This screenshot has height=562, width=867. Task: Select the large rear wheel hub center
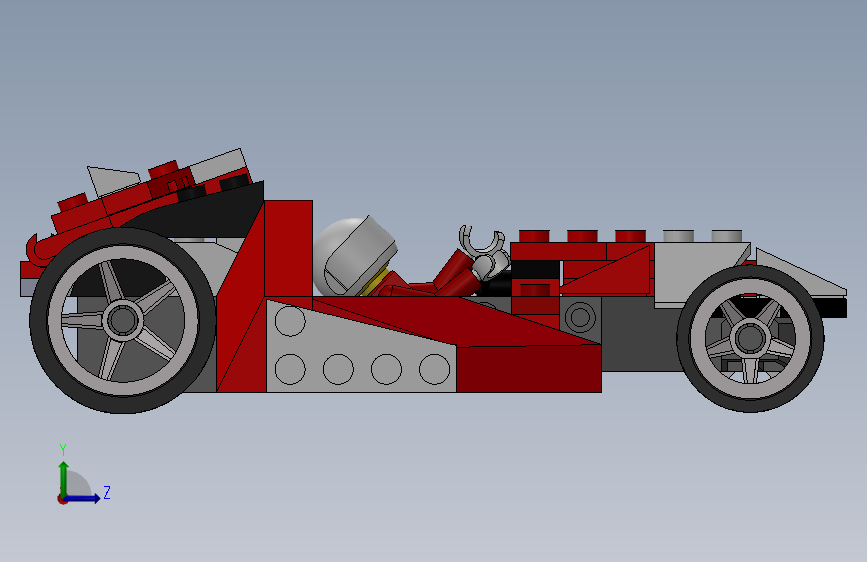coord(123,320)
